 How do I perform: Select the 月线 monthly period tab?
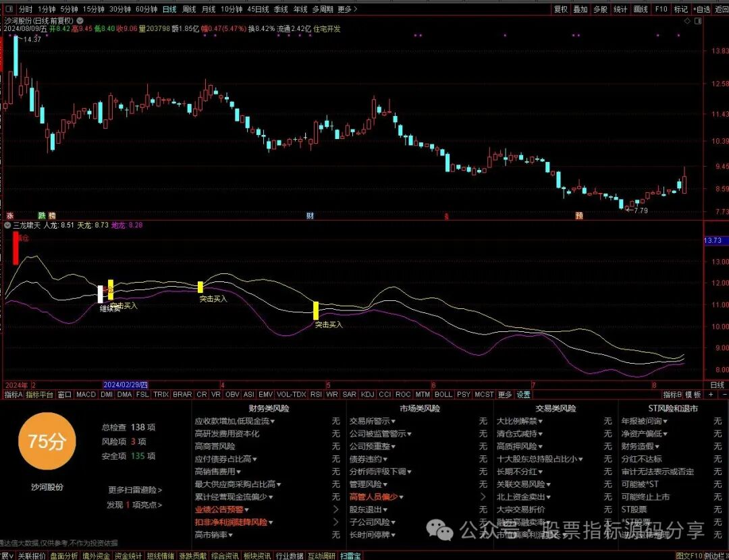pos(209,9)
